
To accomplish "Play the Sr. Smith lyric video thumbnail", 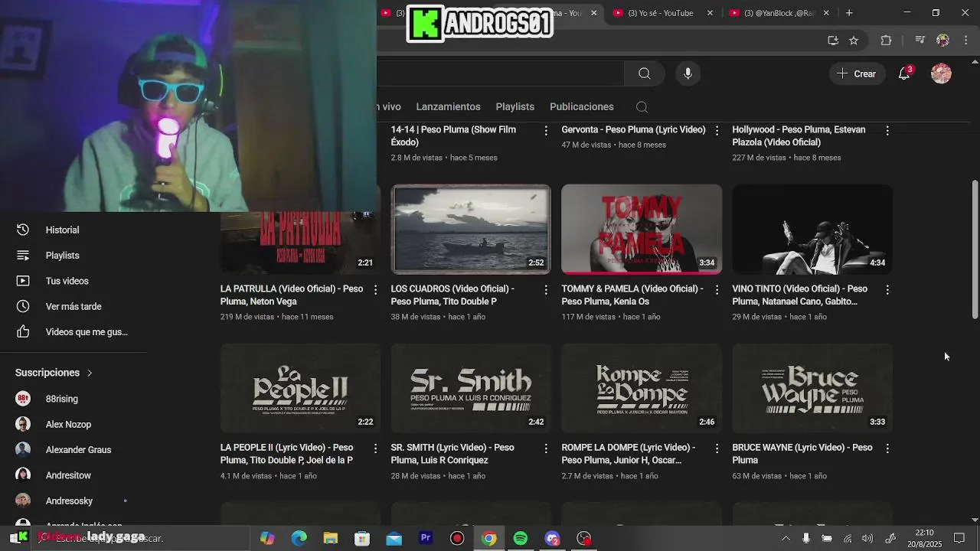I will 471,388.
